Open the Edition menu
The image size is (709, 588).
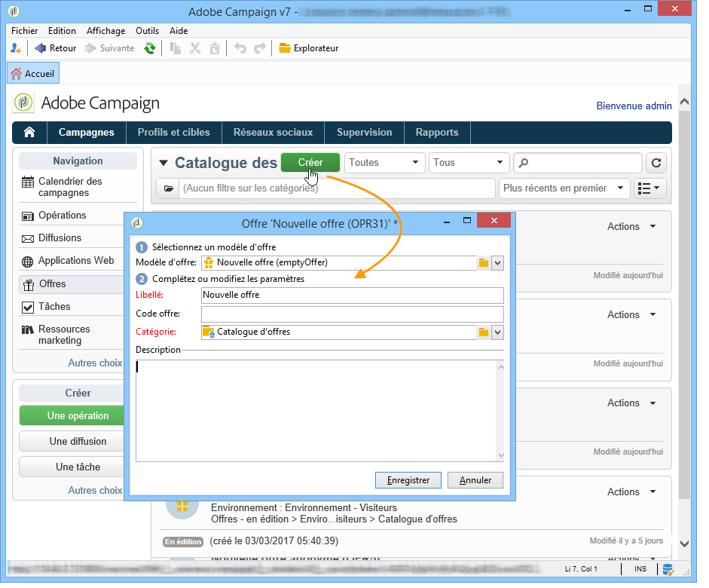click(x=62, y=31)
